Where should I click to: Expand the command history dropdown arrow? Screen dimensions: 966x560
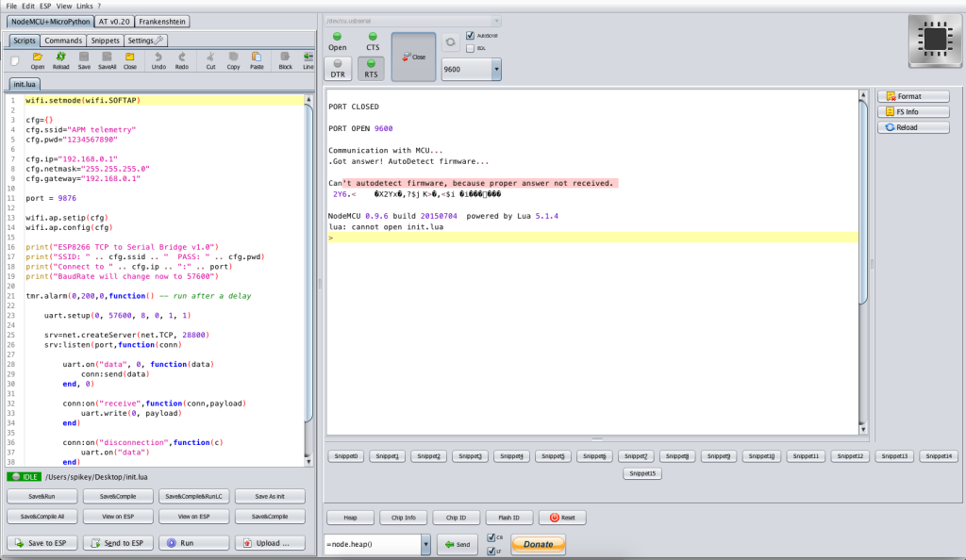(425, 544)
